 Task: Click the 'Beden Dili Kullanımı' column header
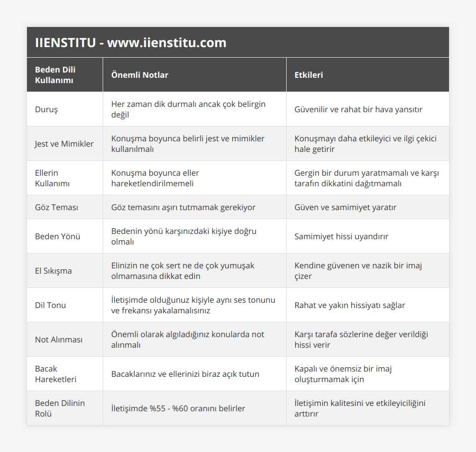pos(55,75)
